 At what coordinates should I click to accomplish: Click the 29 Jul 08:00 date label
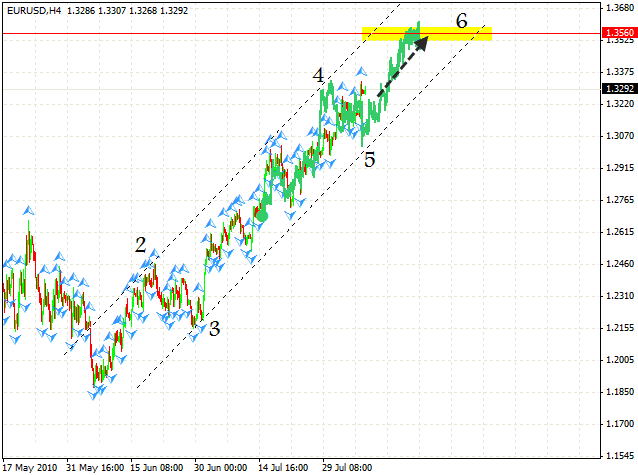point(347,468)
